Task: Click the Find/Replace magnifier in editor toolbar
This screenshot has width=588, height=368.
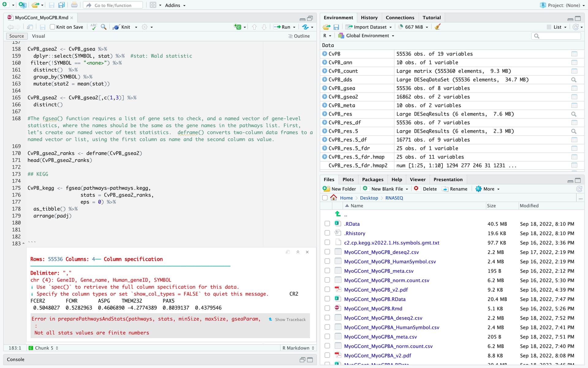Action: click(x=104, y=27)
